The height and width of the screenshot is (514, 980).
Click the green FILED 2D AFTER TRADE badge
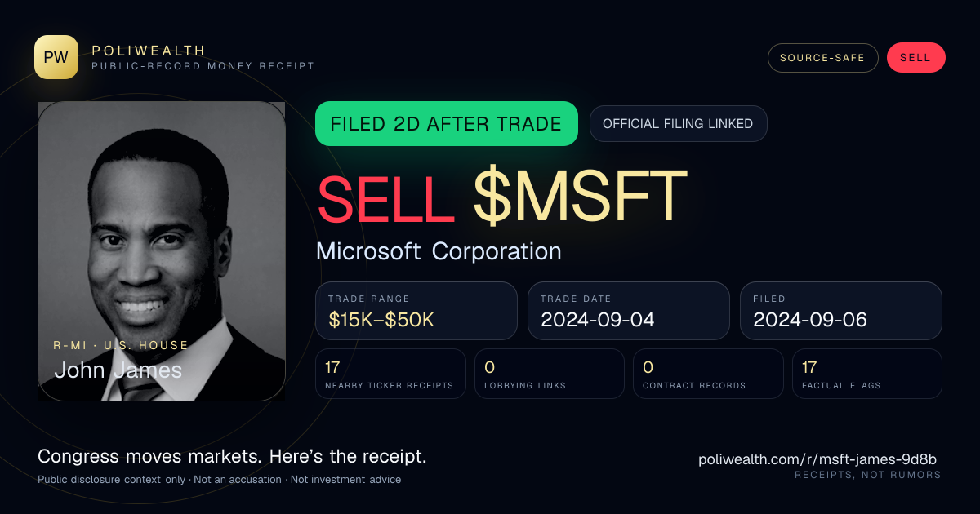click(x=446, y=124)
